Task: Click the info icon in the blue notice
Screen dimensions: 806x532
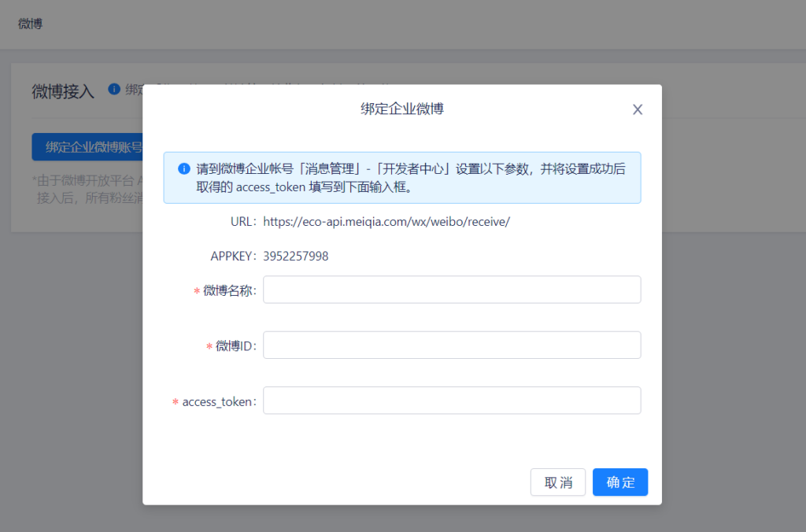Action: click(184, 168)
